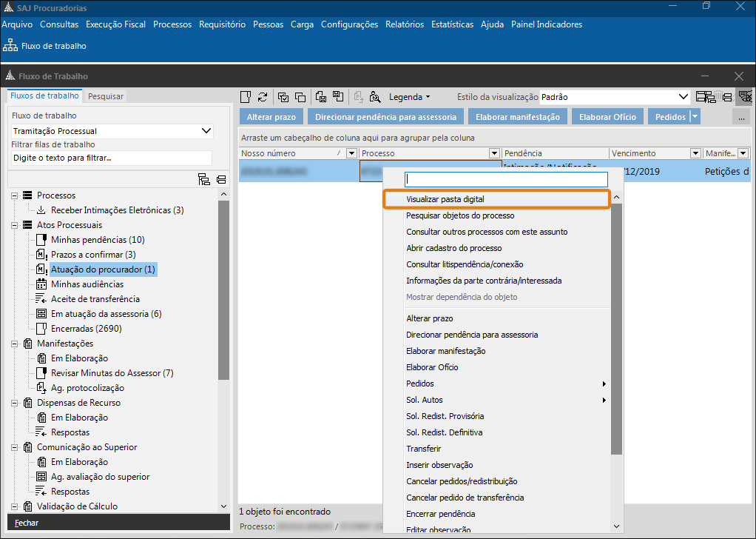Click the context menu search input field
The image size is (756, 539).
[x=506, y=179]
